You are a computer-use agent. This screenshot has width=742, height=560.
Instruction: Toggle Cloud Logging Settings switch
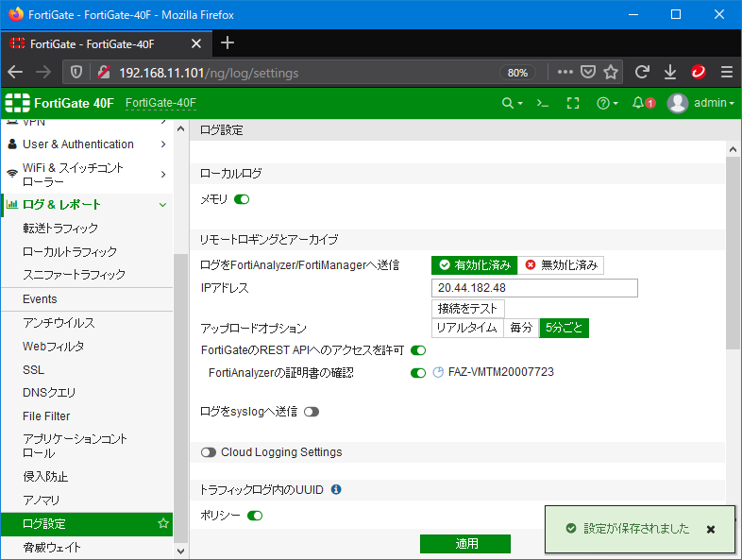coord(209,452)
